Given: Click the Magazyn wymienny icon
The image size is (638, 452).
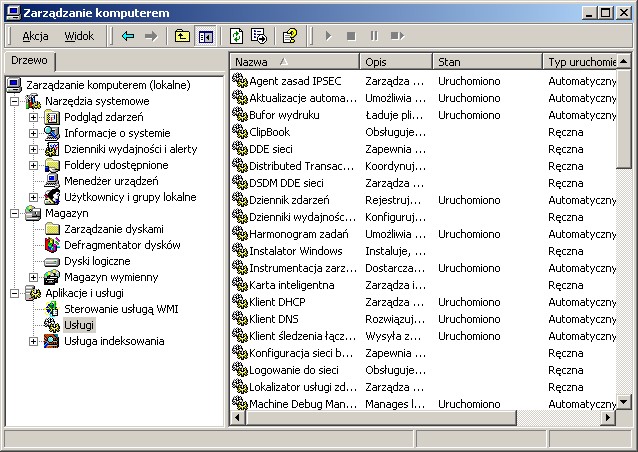Looking at the screenshot, I should (x=52, y=277).
